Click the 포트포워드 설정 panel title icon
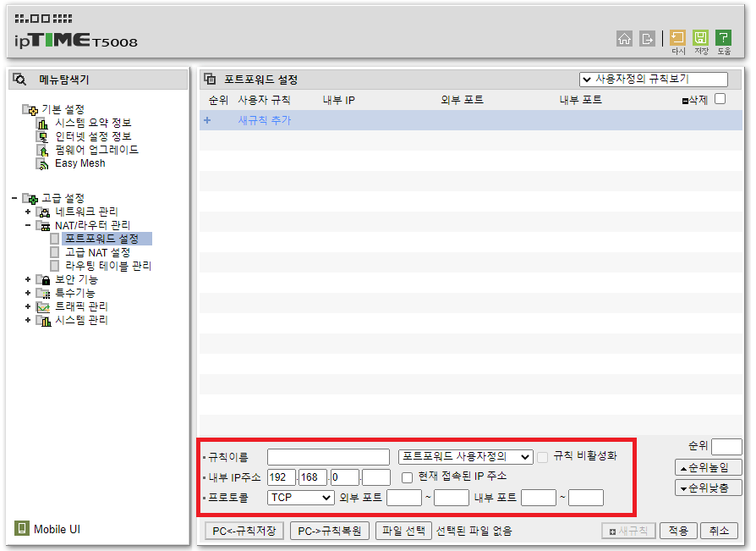The width and height of the screenshot is (756, 551). (210, 79)
